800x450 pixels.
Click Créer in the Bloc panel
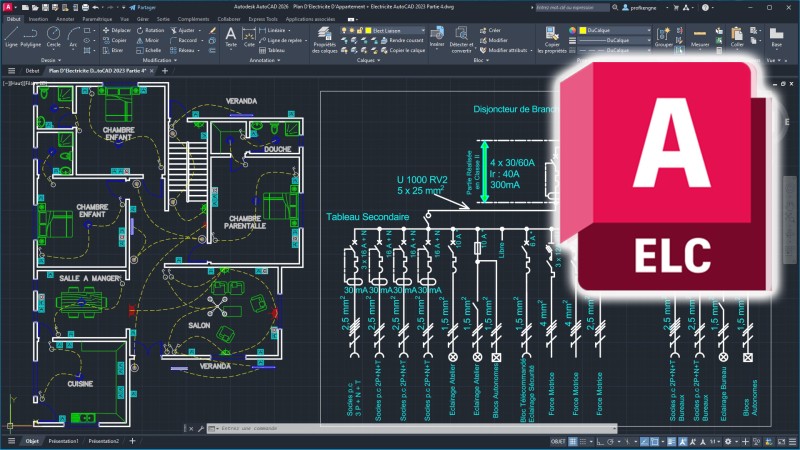490,31
